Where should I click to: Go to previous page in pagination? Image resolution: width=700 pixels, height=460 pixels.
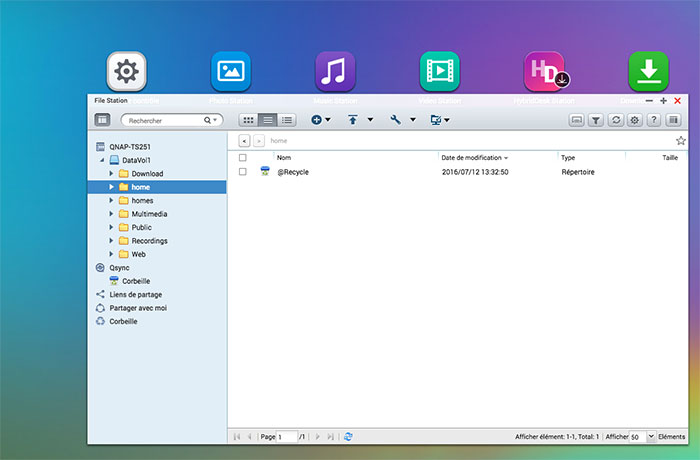coord(250,436)
